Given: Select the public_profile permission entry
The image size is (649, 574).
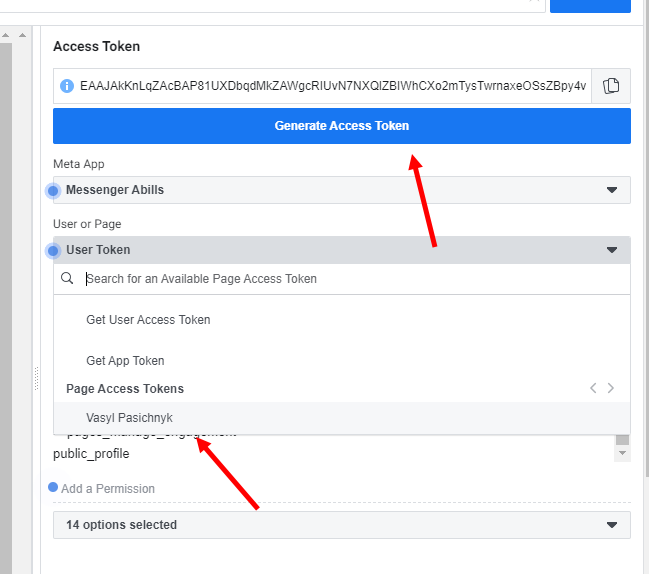Looking at the screenshot, I should tap(91, 454).
